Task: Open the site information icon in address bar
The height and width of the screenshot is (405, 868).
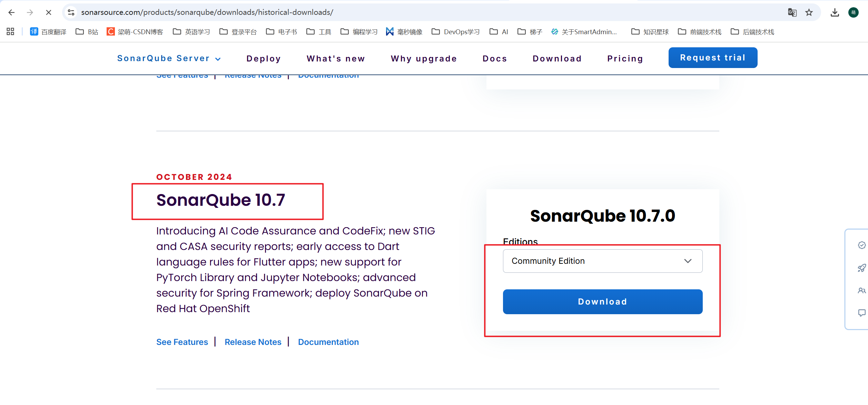Action: point(71,12)
